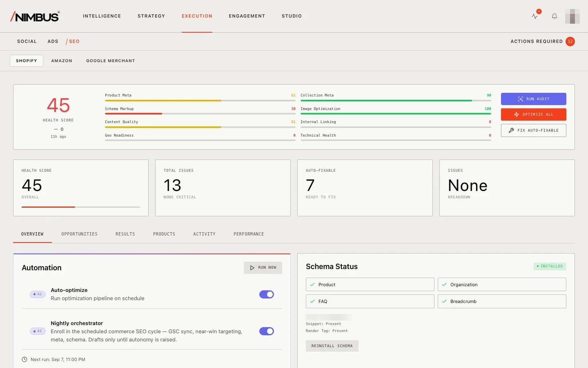Click the AI badge beside Auto-optimize
The width and height of the screenshot is (588, 368).
(38, 294)
